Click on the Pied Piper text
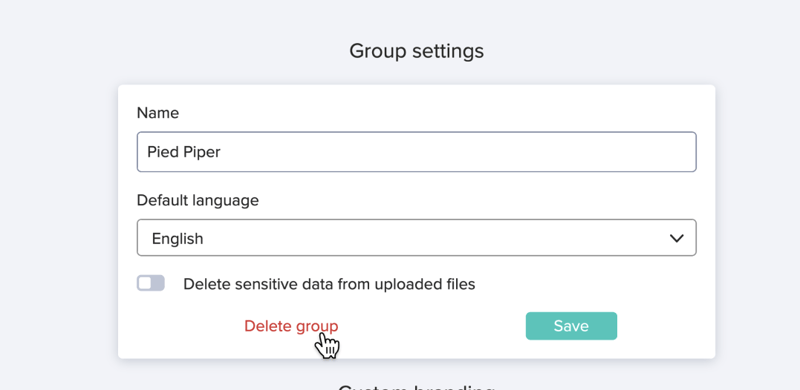The image size is (800, 390). [x=184, y=152]
